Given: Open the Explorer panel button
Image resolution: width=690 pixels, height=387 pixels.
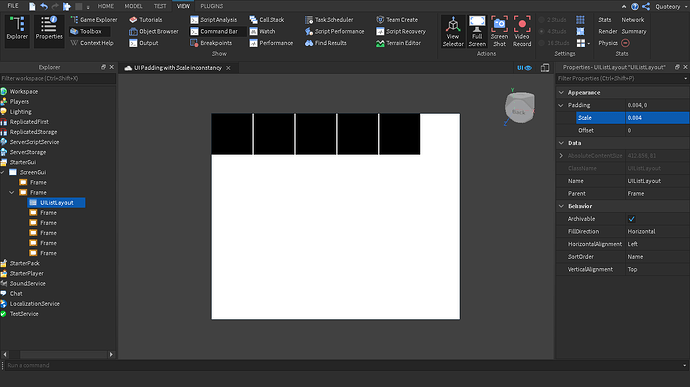Looking at the screenshot, I should click(x=17, y=29).
